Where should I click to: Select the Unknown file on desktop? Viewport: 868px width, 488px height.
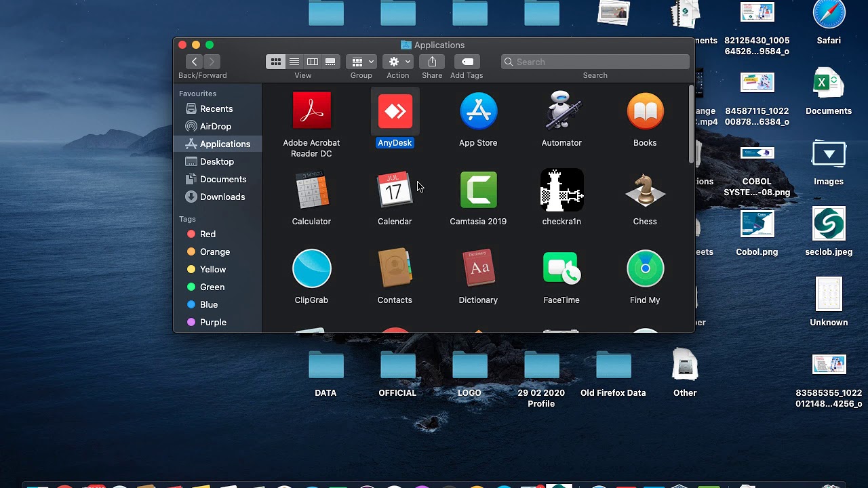click(829, 293)
